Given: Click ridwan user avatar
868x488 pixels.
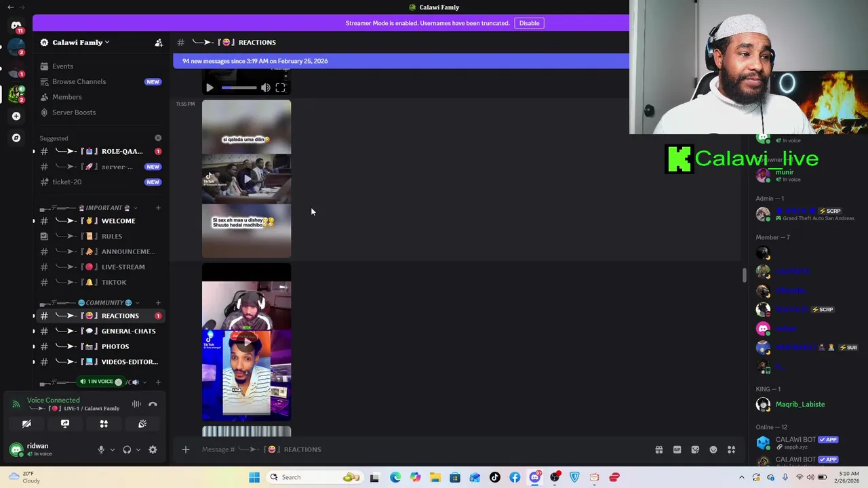Looking at the screenshot, I should point(16,449).
